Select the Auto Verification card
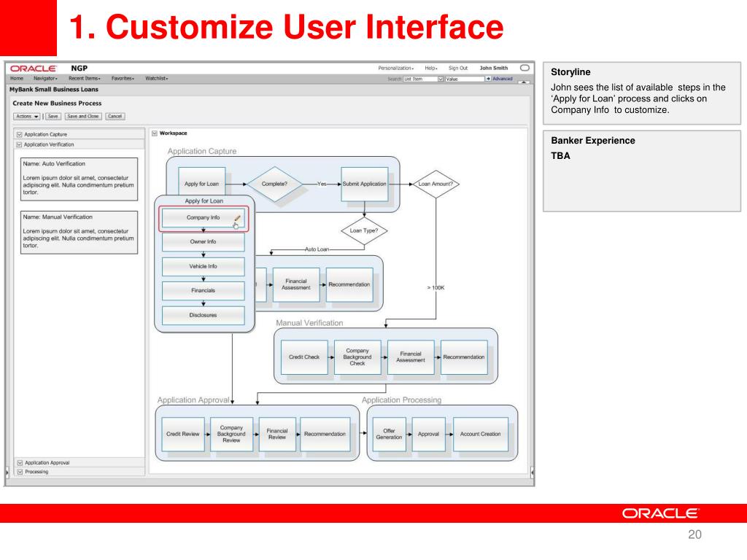Viewport: 747px width, 560px height. (x=79, y=179)
